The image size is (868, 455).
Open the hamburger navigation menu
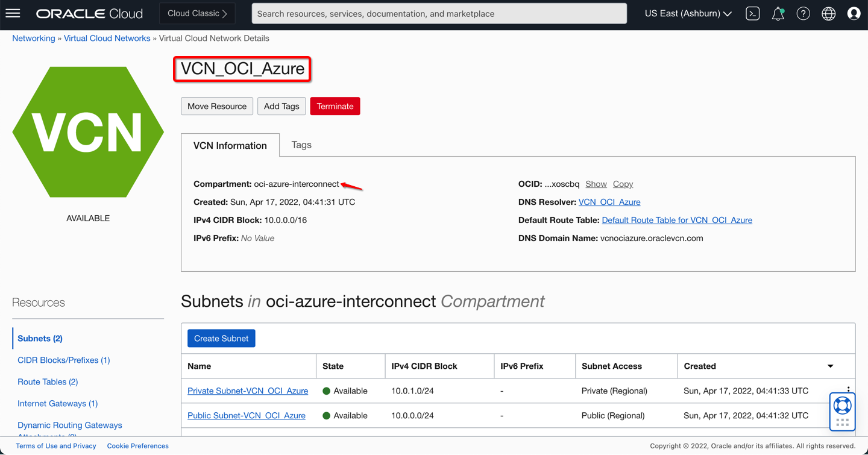tap(13, 13)
